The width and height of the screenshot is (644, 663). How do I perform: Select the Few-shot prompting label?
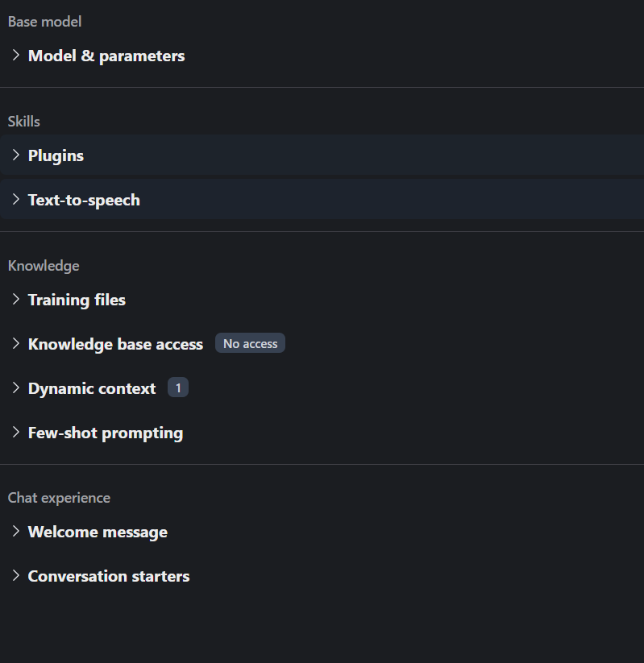tap(106, 433)
